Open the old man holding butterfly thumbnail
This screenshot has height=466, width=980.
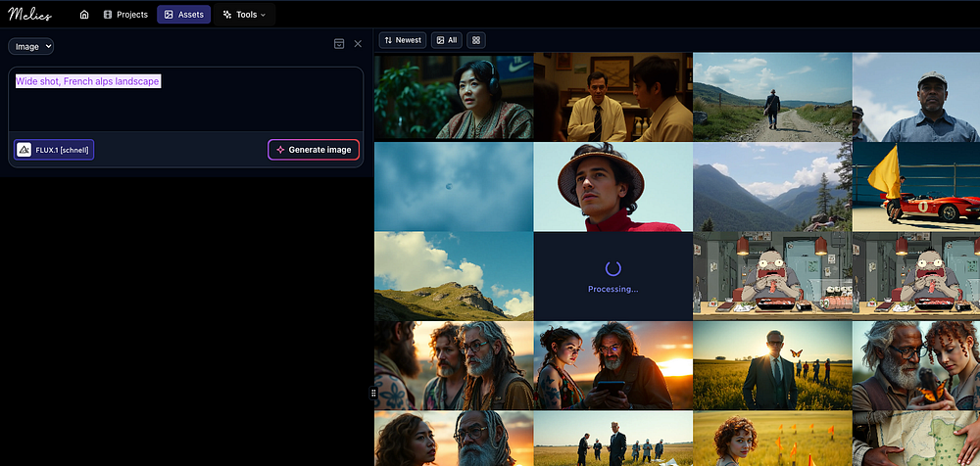(x=916, y=365)
